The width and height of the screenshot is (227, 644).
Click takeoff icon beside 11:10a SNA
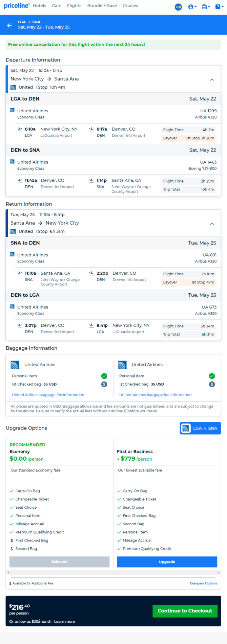coord(20,273)
